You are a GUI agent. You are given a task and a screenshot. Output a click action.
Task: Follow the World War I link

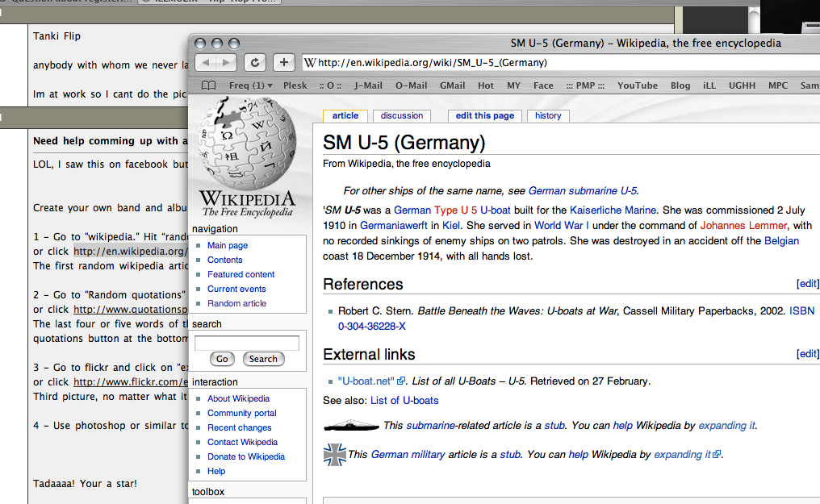(x=561, y=226)
